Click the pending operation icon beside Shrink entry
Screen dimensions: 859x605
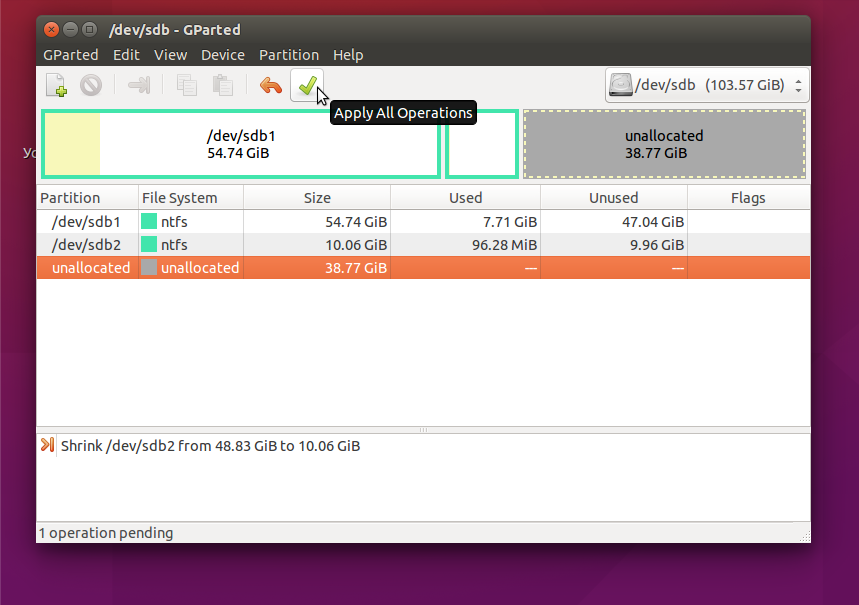47,445
